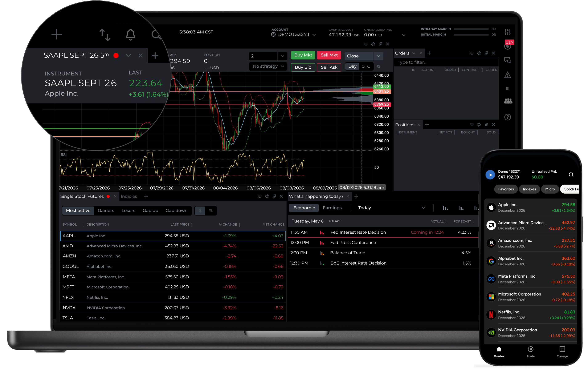Select the Fed Interest Rate Decision event
The image size is (588, 370).
point(383,232)
